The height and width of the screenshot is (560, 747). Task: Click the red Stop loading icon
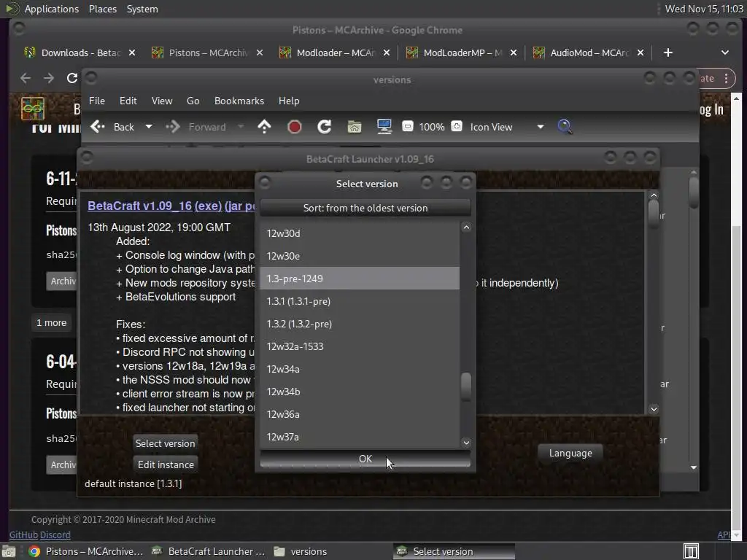coord(295,127)
